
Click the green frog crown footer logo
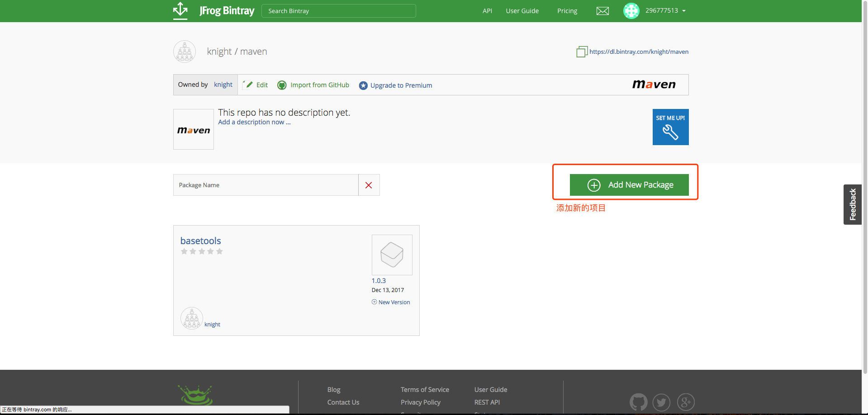click(x=195, y=395)
